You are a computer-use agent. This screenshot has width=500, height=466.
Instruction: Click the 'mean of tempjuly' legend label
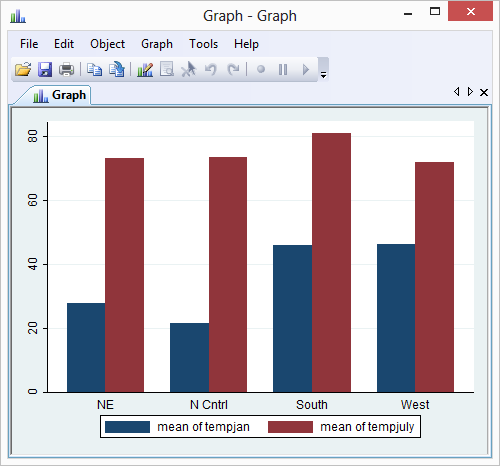(367, 427)
